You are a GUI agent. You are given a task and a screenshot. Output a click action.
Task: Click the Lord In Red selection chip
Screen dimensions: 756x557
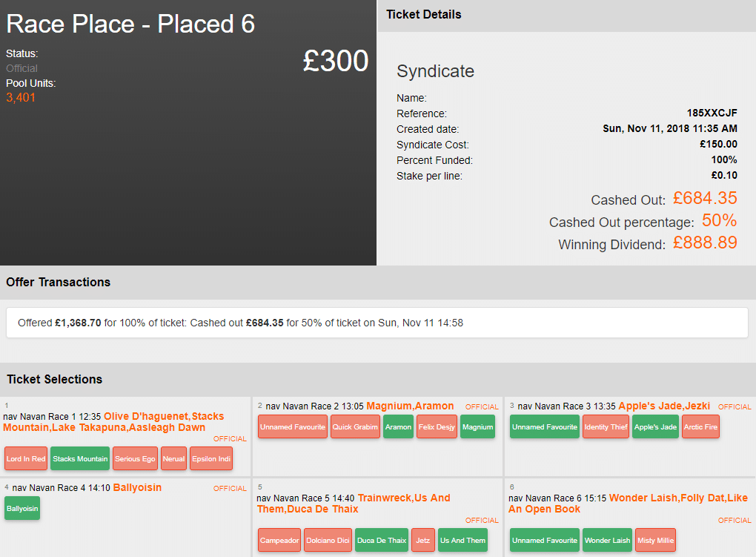26,459
